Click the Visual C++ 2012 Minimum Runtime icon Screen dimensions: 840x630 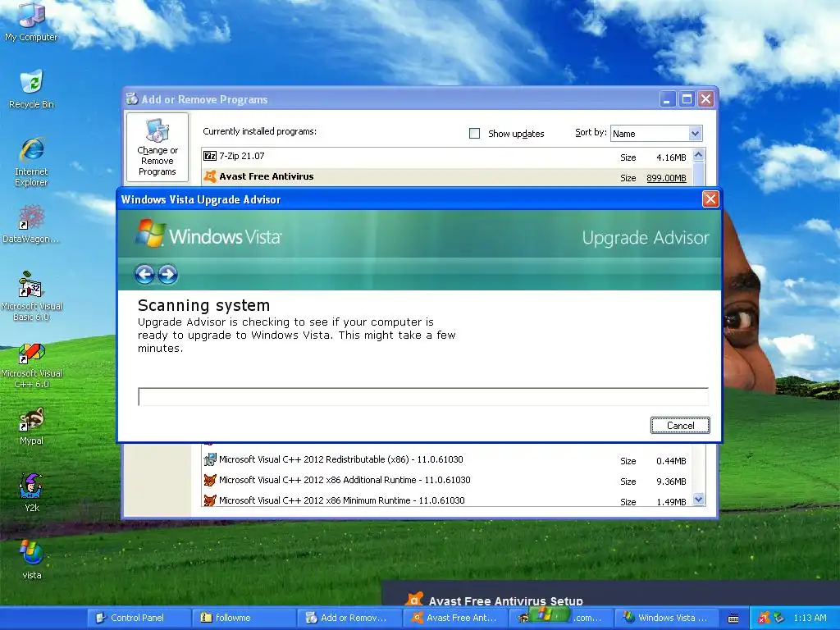click(210, 500)
